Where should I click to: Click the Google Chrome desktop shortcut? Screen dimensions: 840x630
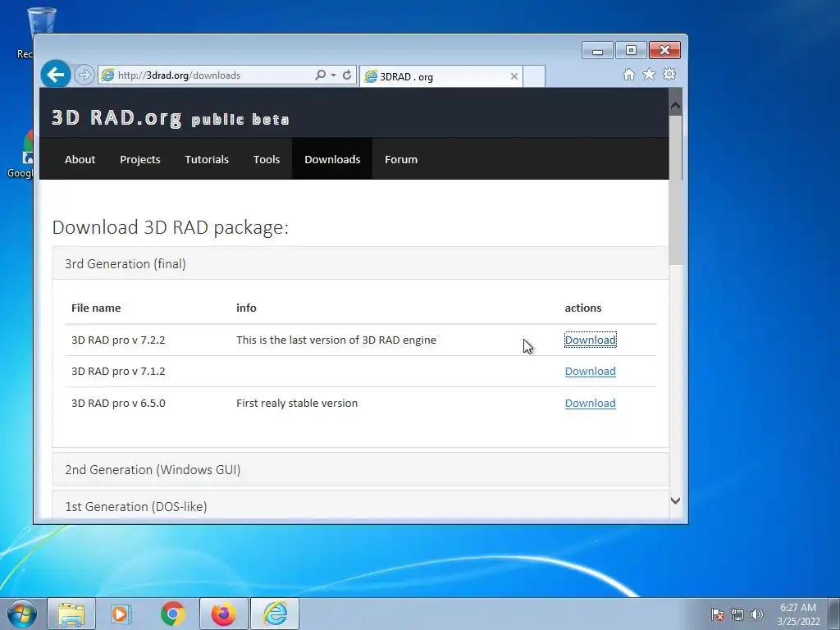(21, 153)
